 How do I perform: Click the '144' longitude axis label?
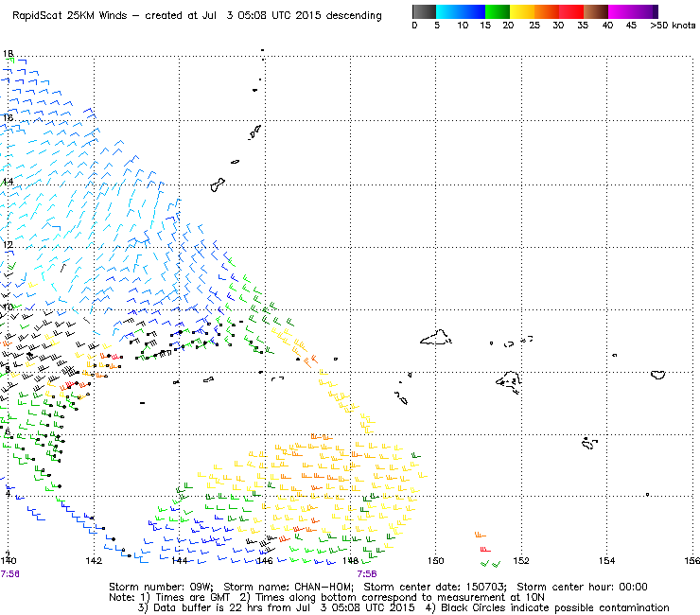tap(180, 560)
